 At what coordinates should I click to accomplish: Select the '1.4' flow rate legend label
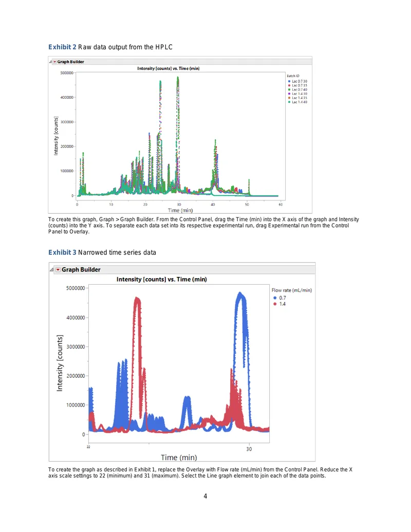(x=283, y=304)
